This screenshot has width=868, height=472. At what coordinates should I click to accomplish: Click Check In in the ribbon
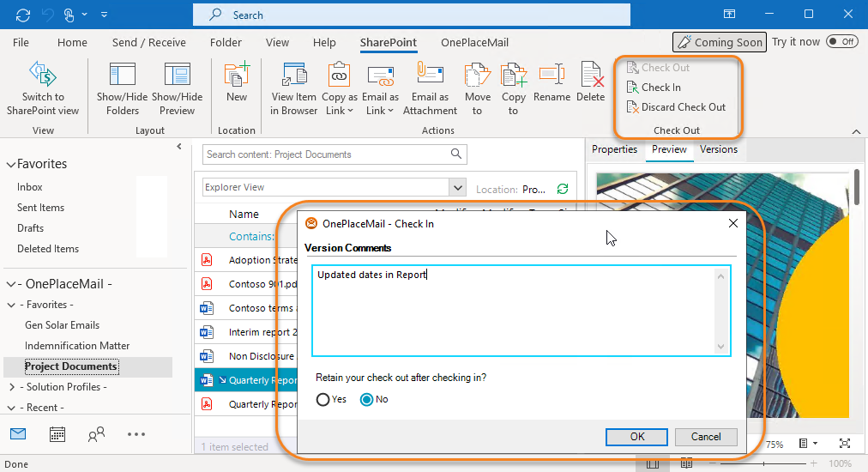pos(654,87)
